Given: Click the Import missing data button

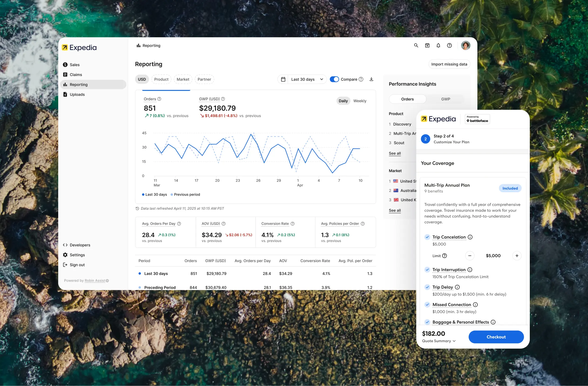Looking at the screenshot, I should tap(449, 64).
